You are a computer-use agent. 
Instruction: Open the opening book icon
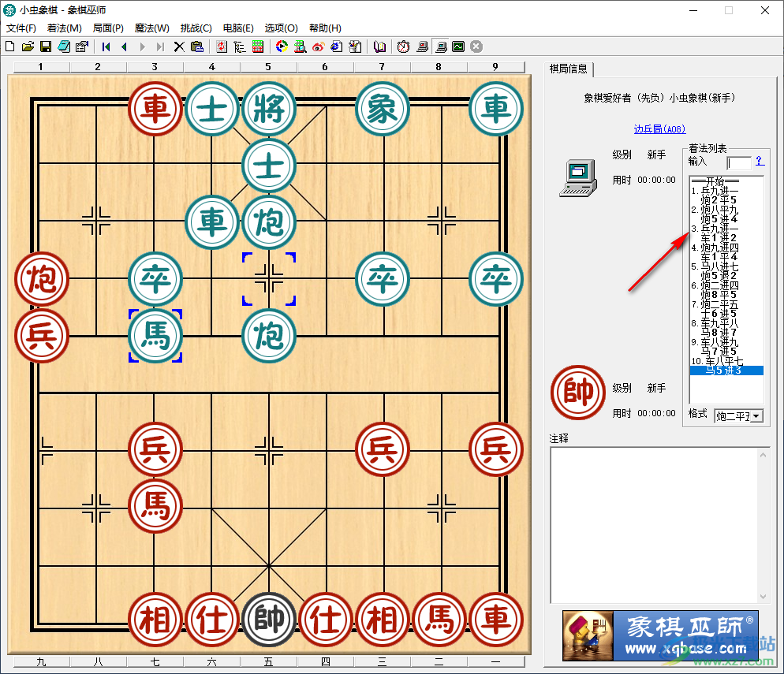pyautogui.click(x=379, y=47)
